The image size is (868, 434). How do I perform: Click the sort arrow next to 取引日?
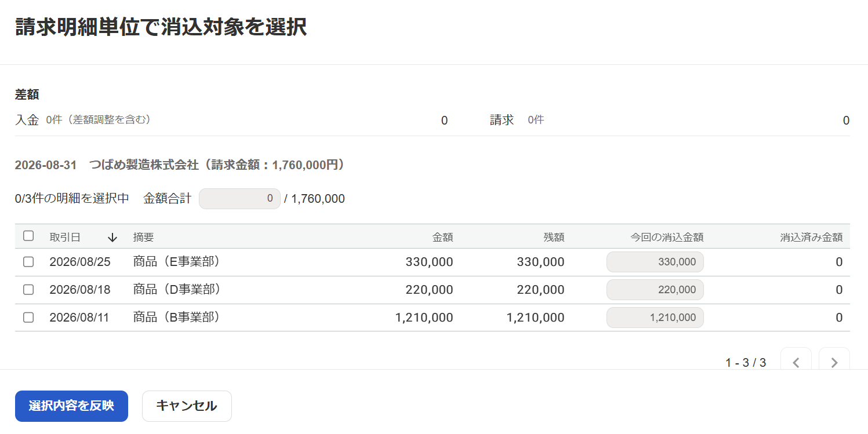pos(112,237)
